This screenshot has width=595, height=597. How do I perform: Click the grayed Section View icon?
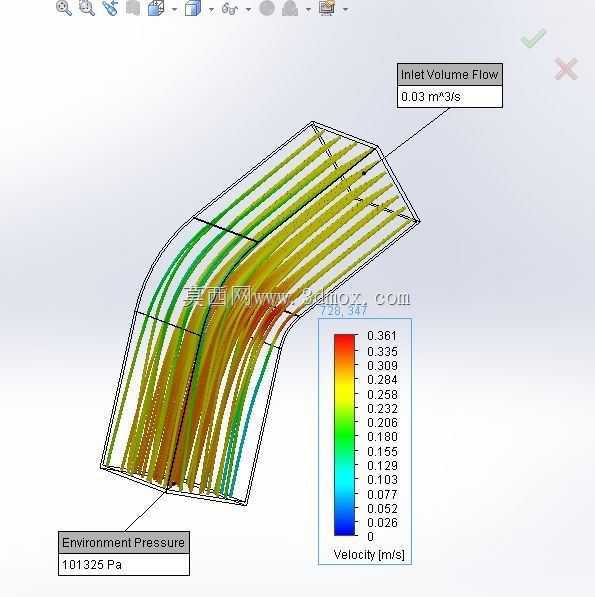(133, 8)
